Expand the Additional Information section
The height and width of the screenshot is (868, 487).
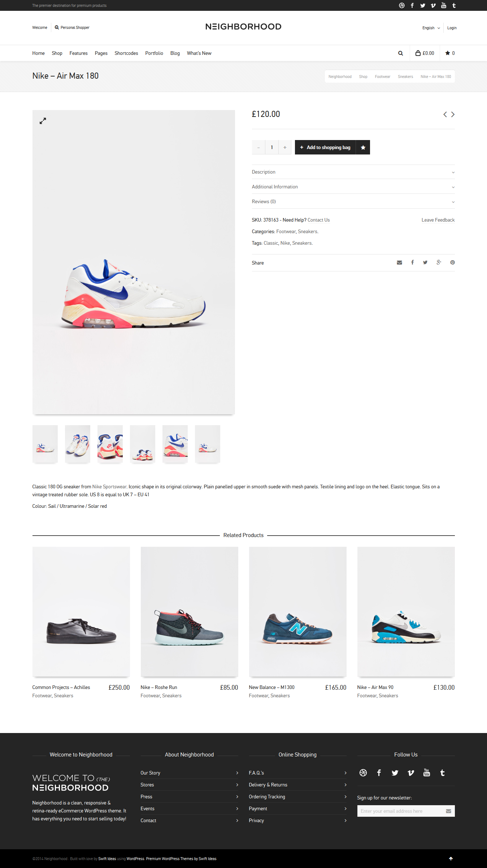353,187
